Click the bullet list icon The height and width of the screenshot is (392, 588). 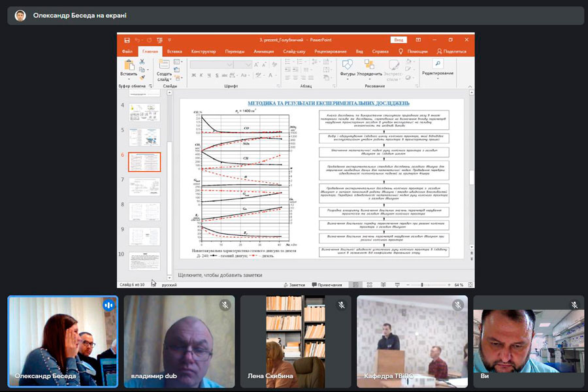tap(287, 61)
